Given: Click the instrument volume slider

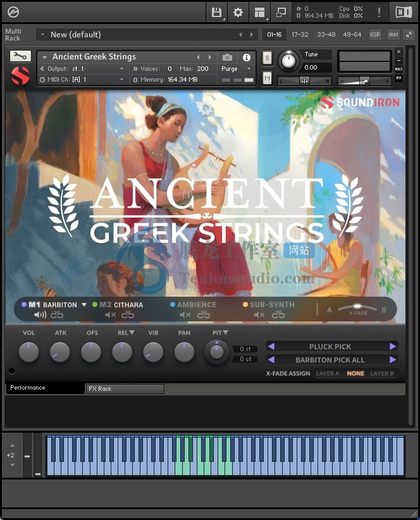Looking at the screenshot, I should (364, 81).
